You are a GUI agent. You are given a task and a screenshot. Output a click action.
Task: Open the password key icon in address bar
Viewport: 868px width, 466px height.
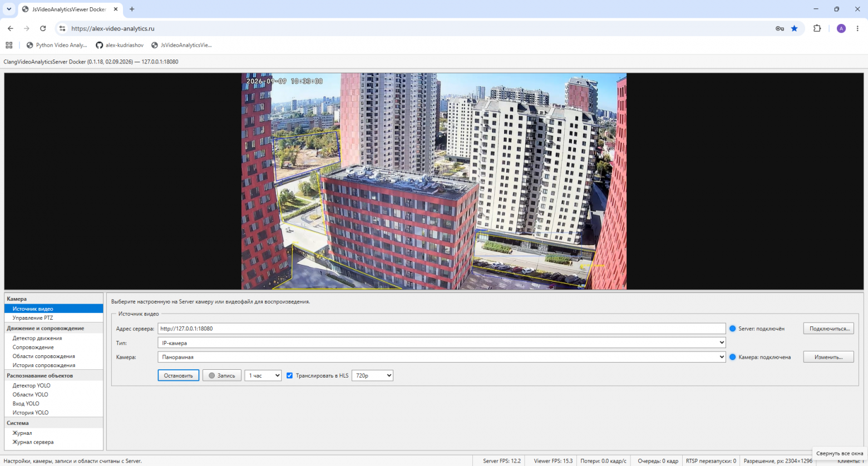tap(780, 28)
